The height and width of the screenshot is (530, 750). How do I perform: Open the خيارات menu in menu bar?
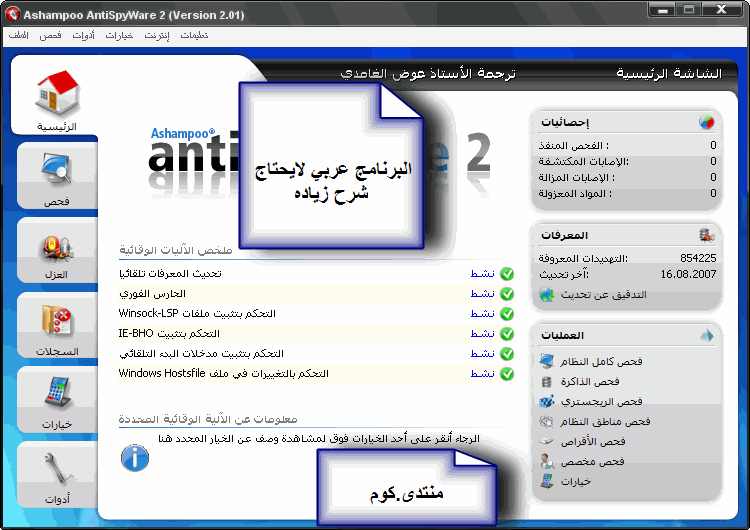(x=119, y=35)
